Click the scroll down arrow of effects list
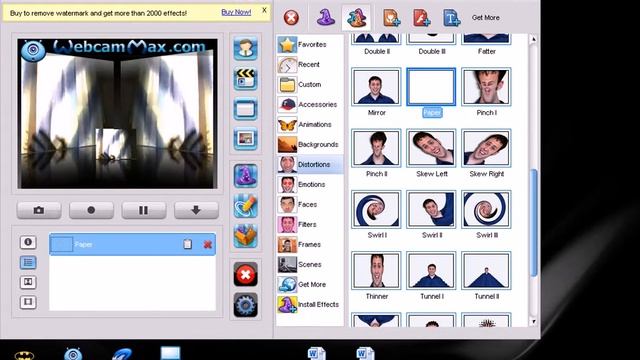The width and height of the screenshot is (640, 360). point(533,322)
